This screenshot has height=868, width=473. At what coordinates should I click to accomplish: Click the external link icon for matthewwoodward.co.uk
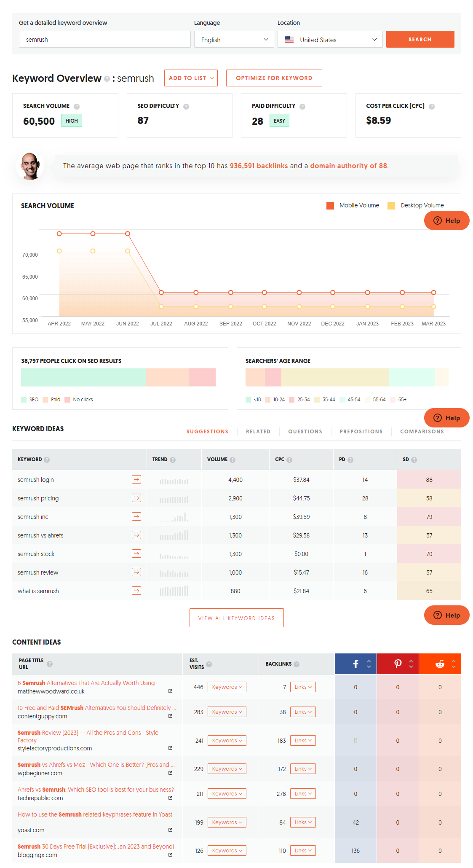click(170, 691)
